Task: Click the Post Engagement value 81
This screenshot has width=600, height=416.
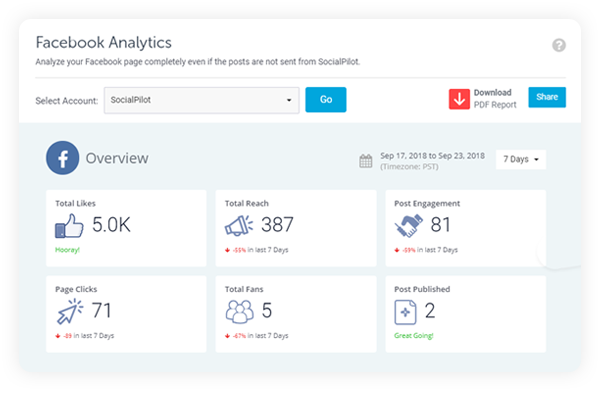Action: click(440, 225)
